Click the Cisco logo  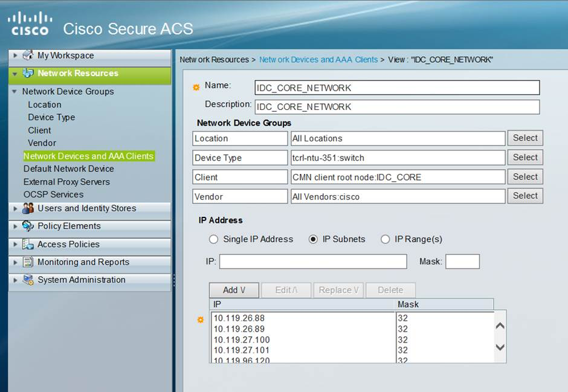click(x=30, y=24)
